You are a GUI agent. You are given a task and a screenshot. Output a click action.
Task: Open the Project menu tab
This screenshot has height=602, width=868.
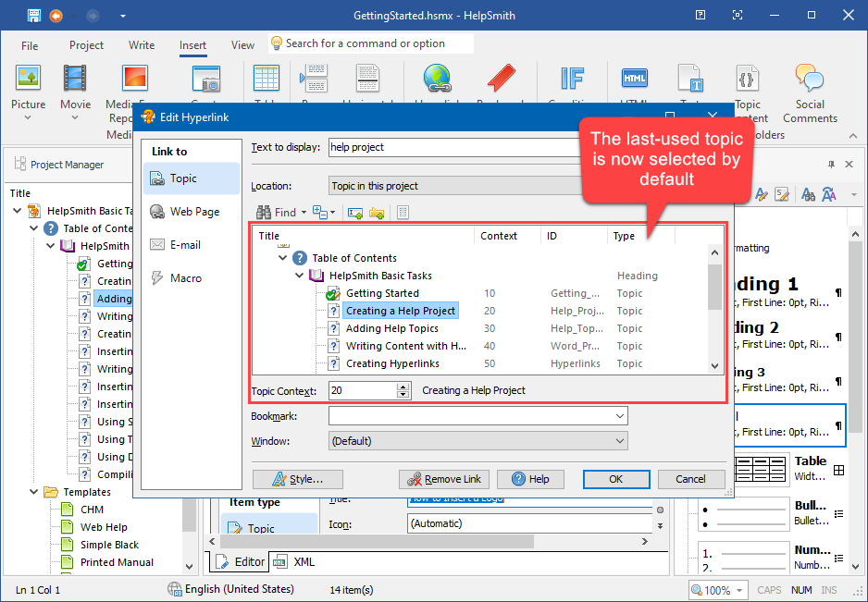[x=86, y=45]
